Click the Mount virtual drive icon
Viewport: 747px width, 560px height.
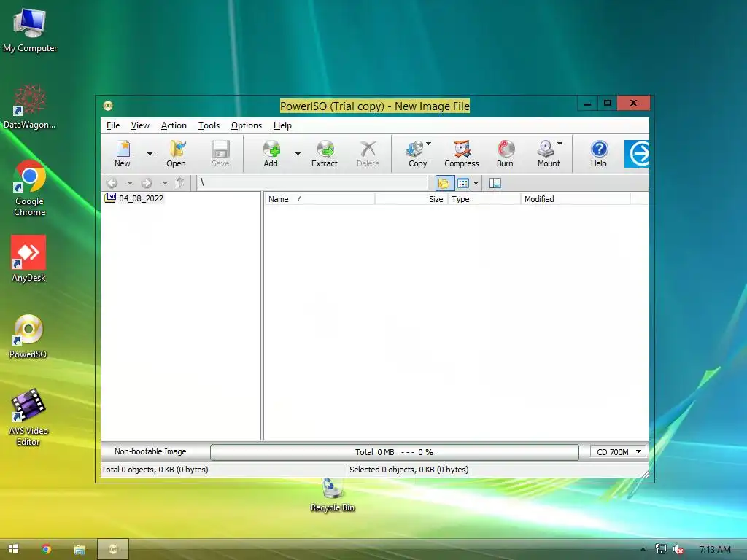pos(547,153)
